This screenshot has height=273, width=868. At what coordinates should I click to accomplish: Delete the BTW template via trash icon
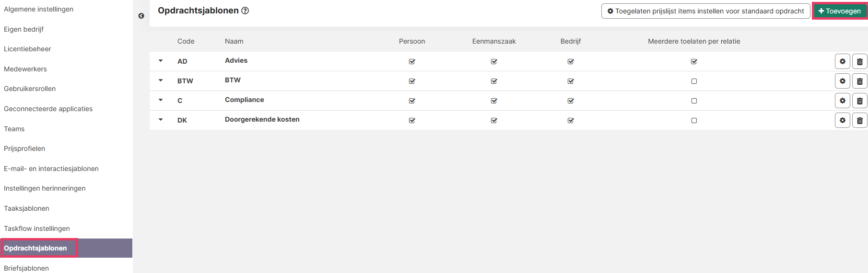click(860, 81)
